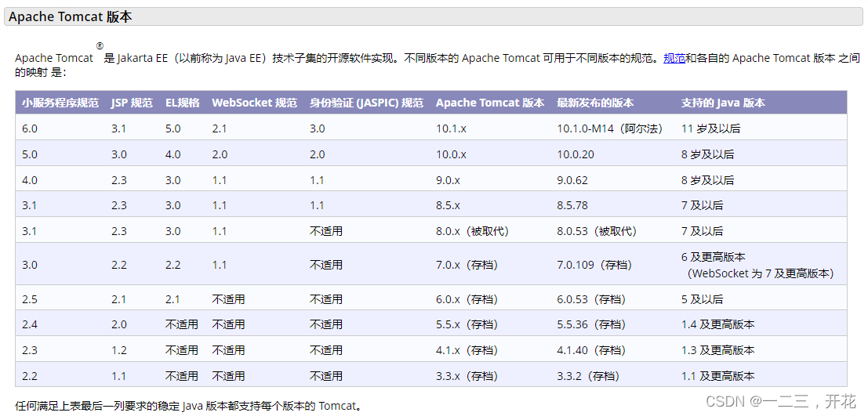The width and height of the screenshot is (868, 416).
Task: Select the 10.0.x Tomcat version cell
Action: coord(451,154)
